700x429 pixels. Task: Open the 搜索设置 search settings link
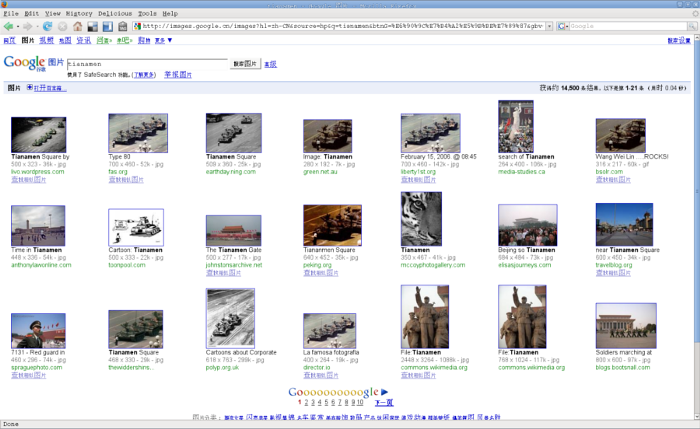[679, 41]
